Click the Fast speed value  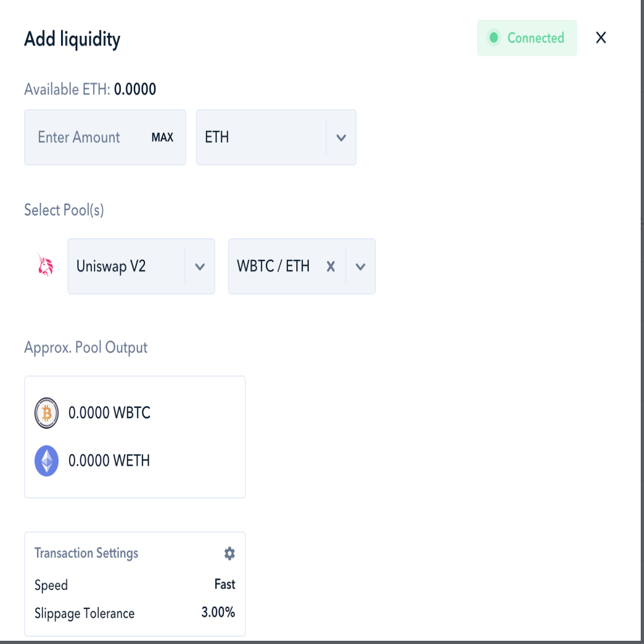(225, 584)
